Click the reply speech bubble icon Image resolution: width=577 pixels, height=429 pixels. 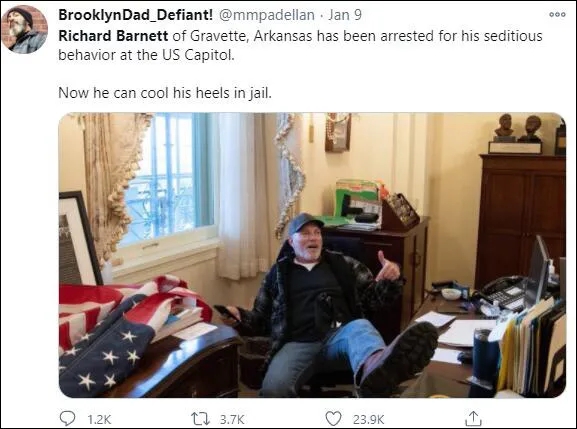(67, 418)
